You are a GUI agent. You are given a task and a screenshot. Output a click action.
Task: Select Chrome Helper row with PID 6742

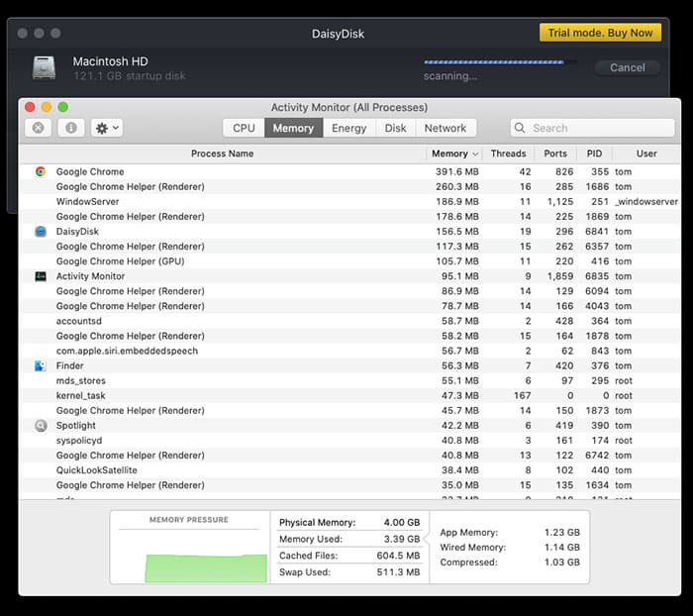click(350, 456)
